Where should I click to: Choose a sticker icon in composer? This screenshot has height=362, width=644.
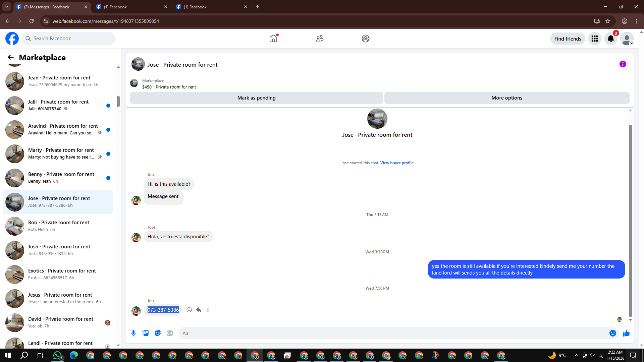(158, 333)
